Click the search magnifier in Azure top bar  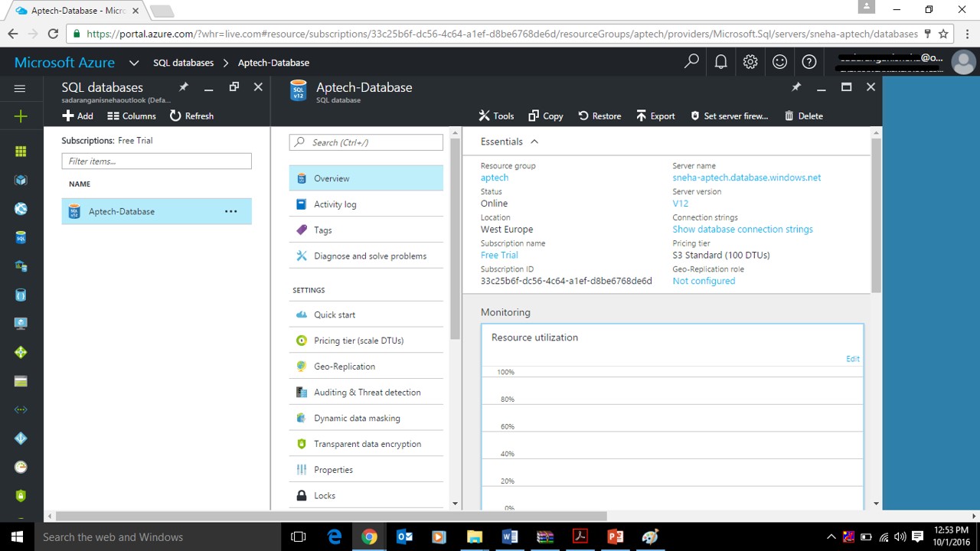click(691, 62)
